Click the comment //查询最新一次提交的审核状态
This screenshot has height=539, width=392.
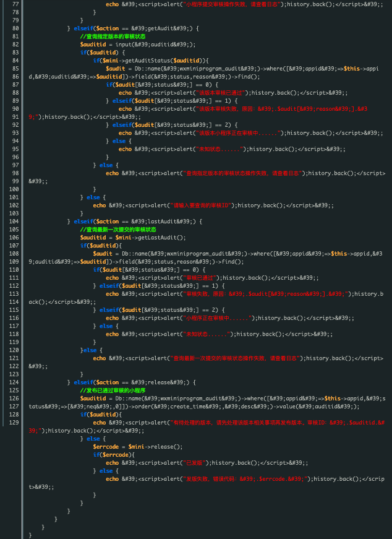coord(118,230)
